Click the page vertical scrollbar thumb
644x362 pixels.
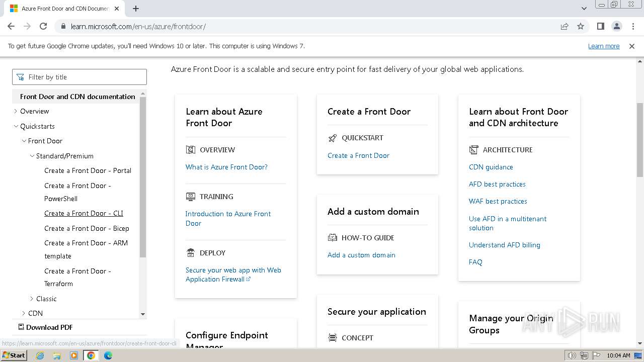point(640,140)
